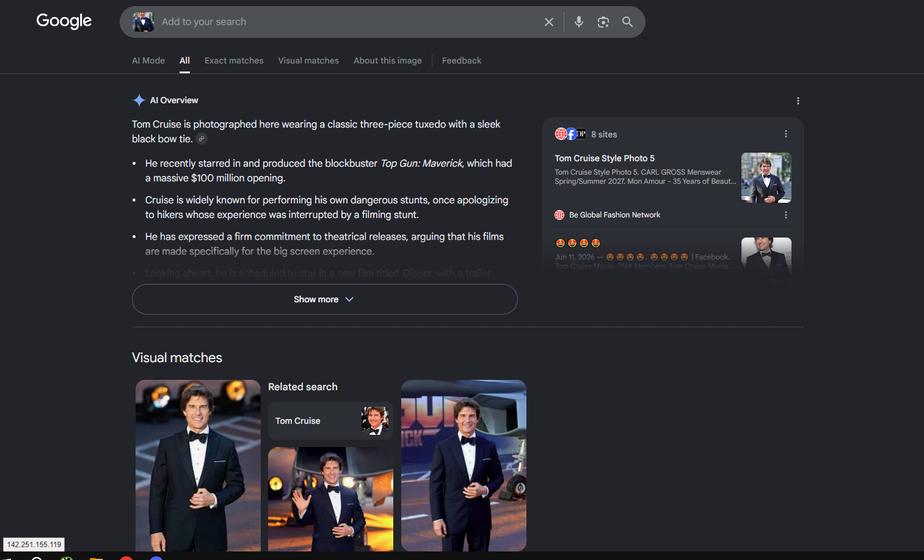Expand AI Overview with Show more
924x560 pixels.
[325, 299]
